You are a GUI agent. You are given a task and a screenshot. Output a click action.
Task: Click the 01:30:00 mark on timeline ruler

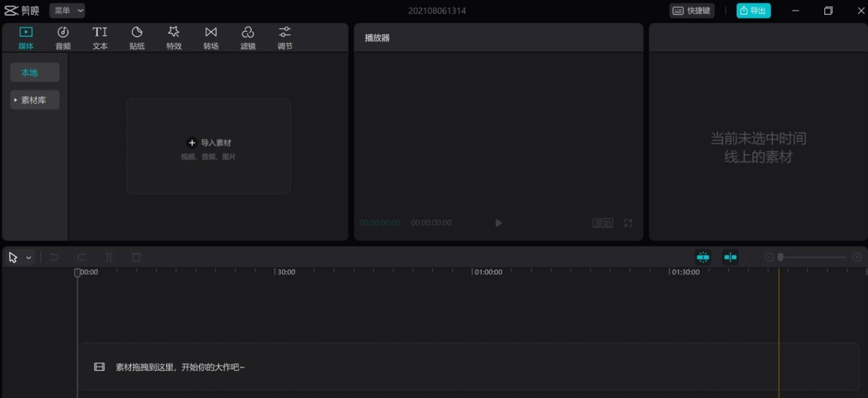(685, 272)
